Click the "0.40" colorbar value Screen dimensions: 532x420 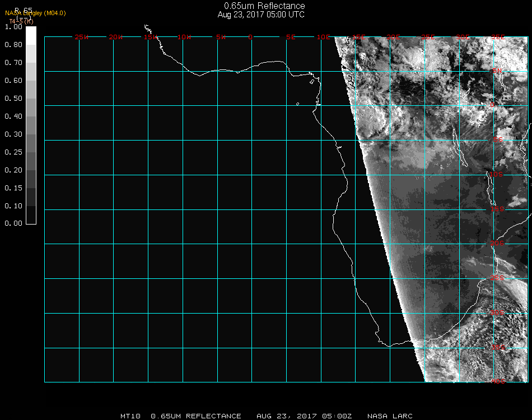(13, 116)
